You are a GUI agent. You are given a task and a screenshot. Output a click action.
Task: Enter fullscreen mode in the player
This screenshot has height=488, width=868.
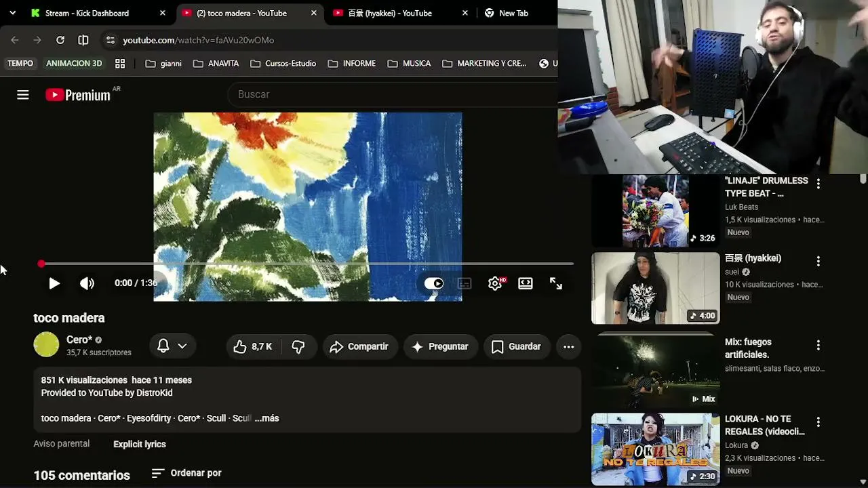[x=556, y=283]
